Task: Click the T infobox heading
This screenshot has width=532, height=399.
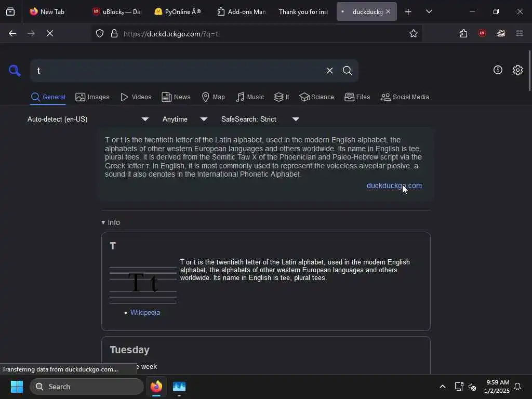Action: click(x=113, y=246)
